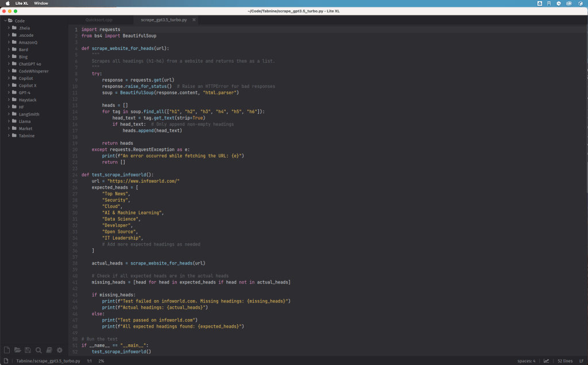
Task: Click the LF line ending indicator
Action: coord(582,360)
